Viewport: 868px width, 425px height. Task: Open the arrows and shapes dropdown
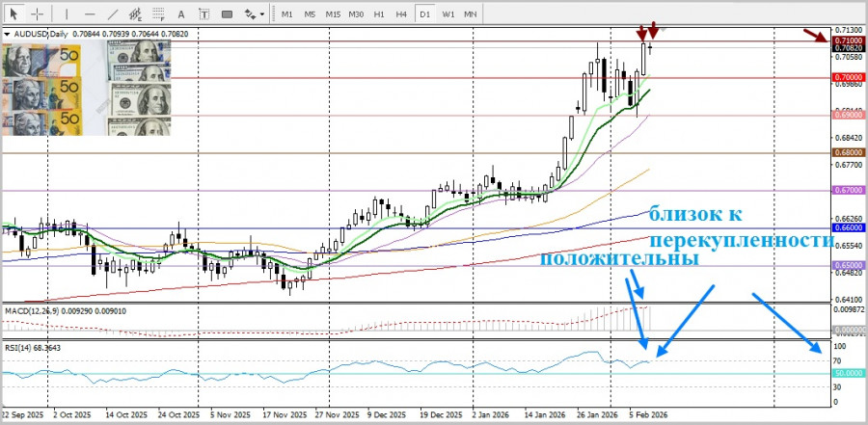coord(255,13)
